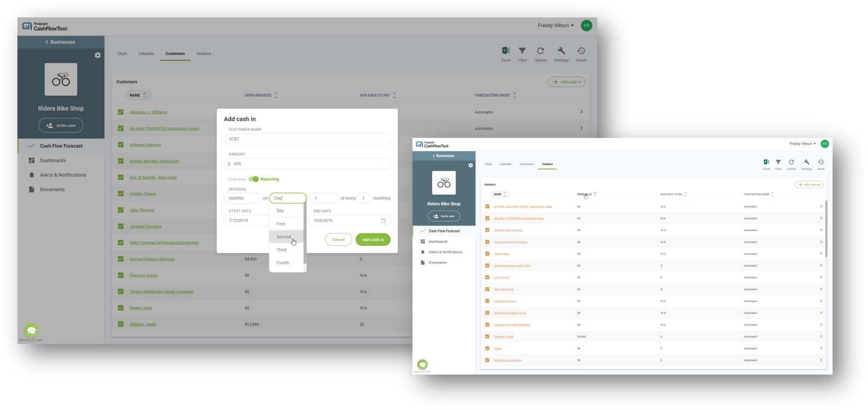Expand the Abraham J. Williams row chevron
The image size is (868, 410).
tap(581, 112)
